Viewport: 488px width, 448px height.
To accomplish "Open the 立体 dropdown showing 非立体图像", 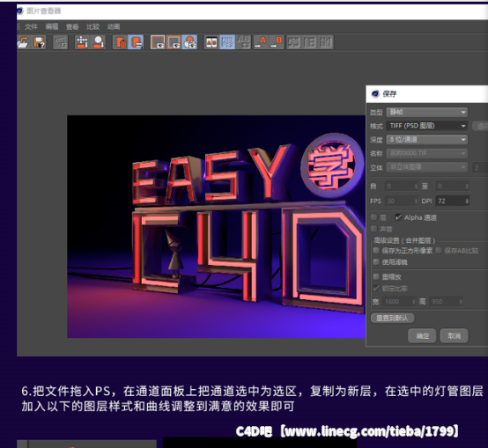I will click(426, 167).
